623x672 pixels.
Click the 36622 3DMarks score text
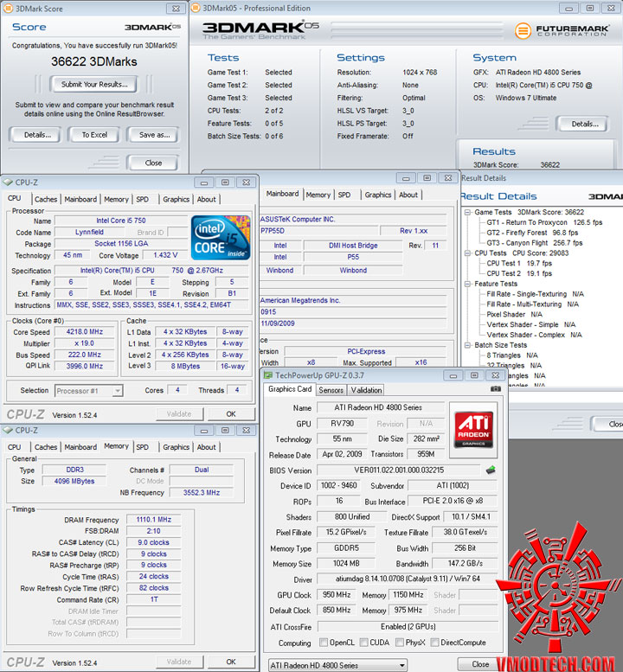(x=94, y=61)
